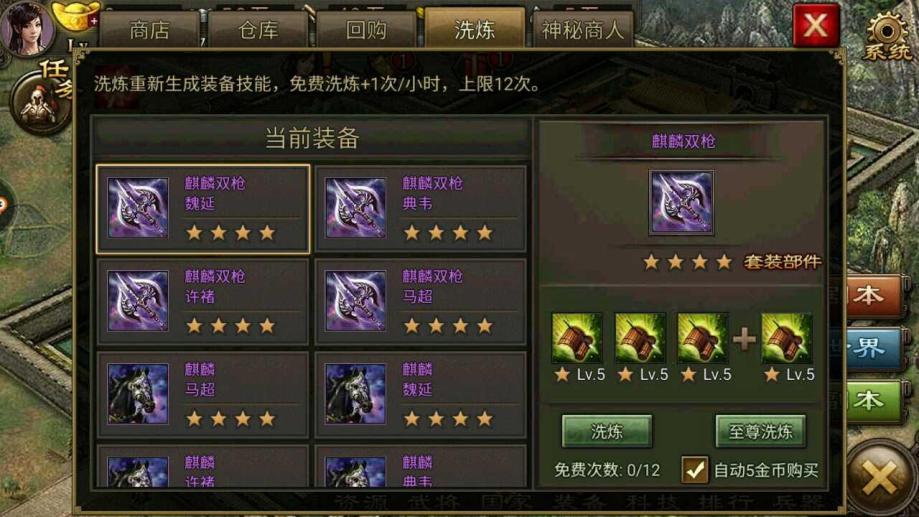Tap the bonus Lv.5 skill after plus sign
This screenshot has width=919, height=517.
[787, 338]
